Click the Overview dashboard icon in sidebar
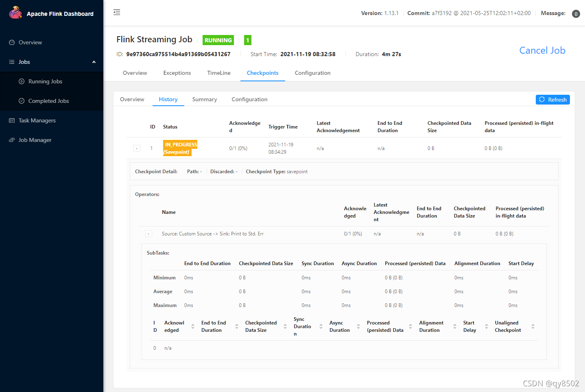Image resolution: width=585 pixels, height=392 pixels. pos(12,42)
